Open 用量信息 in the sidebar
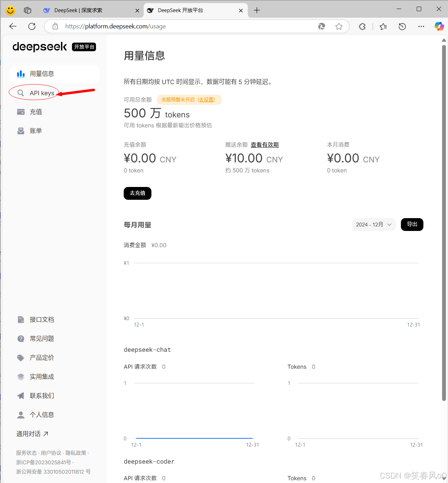The height and width of the screenshot is (483, 448). pyautogui.click(x=54, y=74)
